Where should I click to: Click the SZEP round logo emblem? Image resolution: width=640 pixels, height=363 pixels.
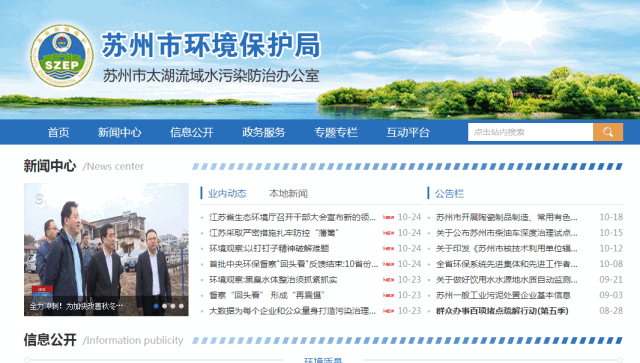[x=62, y=56]
